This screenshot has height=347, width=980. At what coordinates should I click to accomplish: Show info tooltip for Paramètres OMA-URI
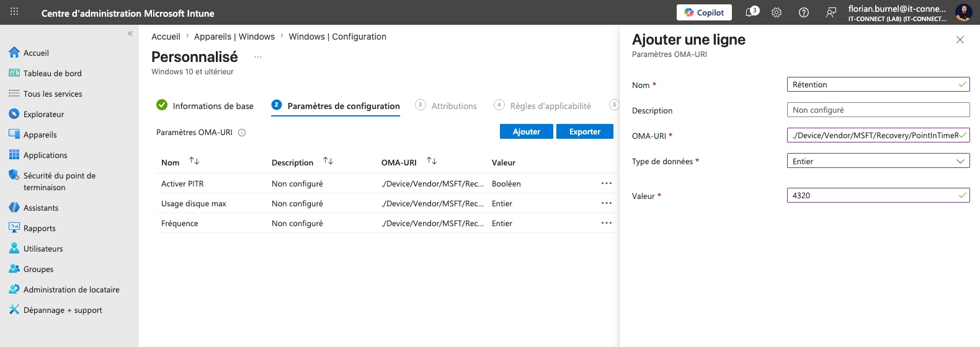(242, 133)
